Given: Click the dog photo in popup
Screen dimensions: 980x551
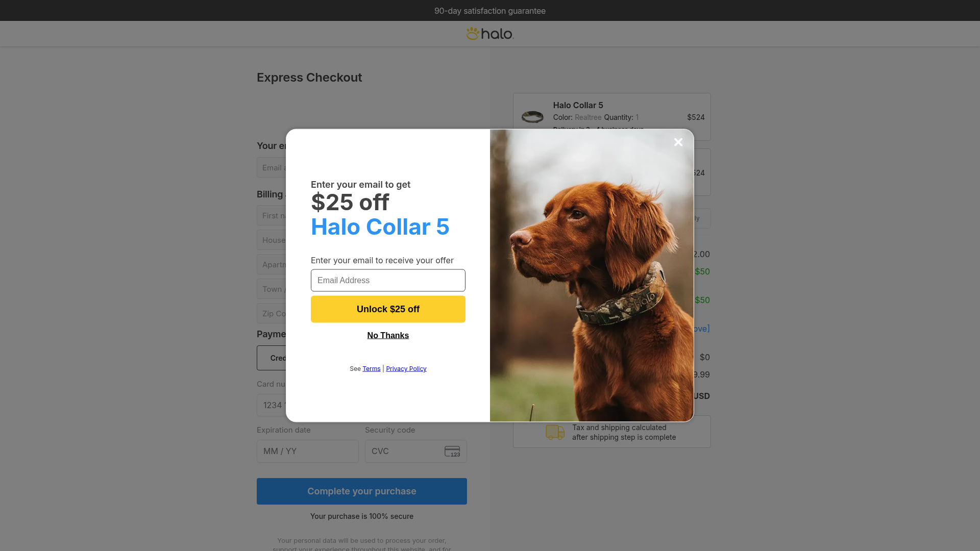Looking at the screenshot, I should (x=592, y=275).
